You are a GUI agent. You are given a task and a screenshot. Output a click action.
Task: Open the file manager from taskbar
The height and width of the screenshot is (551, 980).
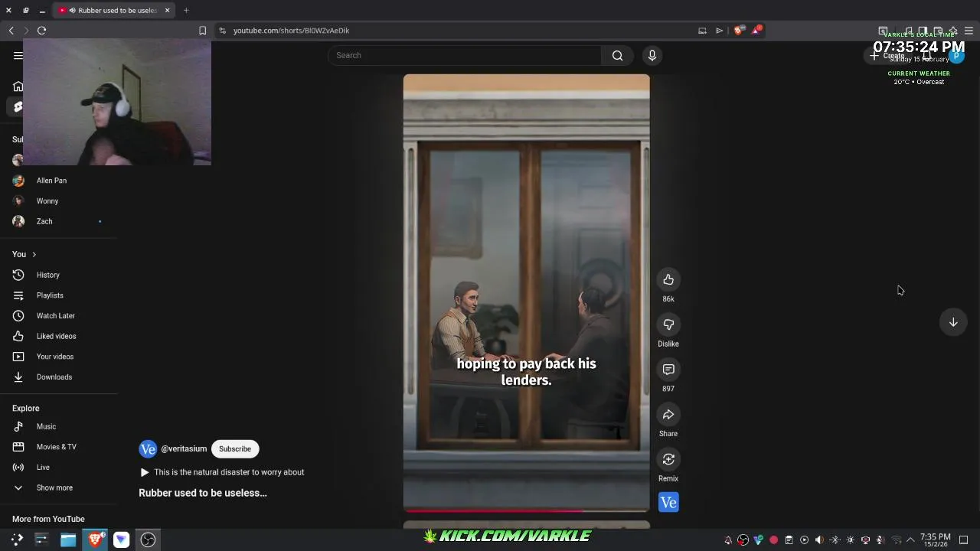click(68, 540)
